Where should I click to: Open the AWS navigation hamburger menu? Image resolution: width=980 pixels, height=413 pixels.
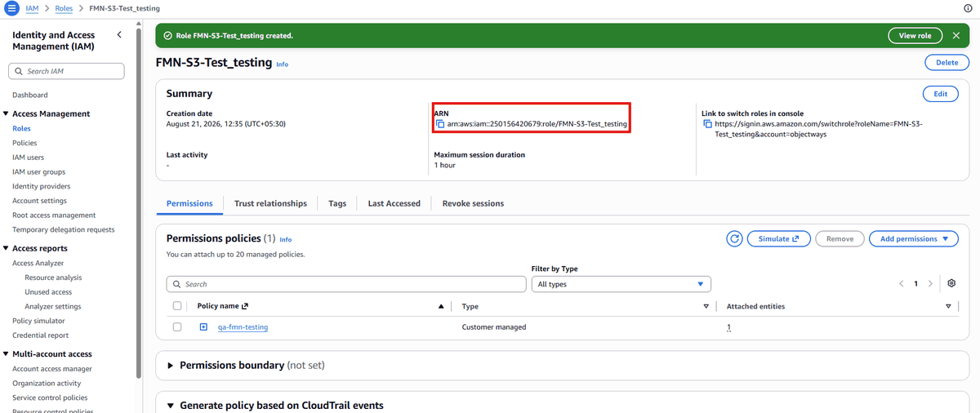[x=11, y=8]
